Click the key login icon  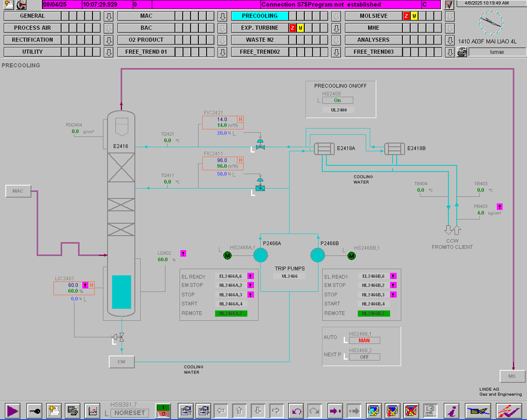coord(34,411)
